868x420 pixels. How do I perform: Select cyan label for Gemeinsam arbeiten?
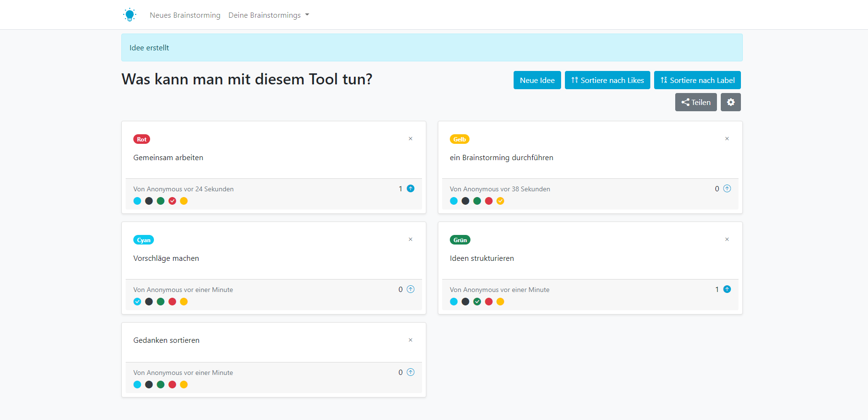coord(137,201)
